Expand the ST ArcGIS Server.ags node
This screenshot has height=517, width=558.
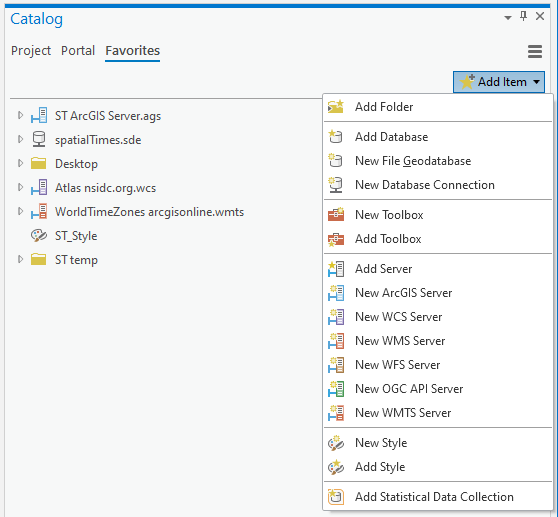pos(20,115)
